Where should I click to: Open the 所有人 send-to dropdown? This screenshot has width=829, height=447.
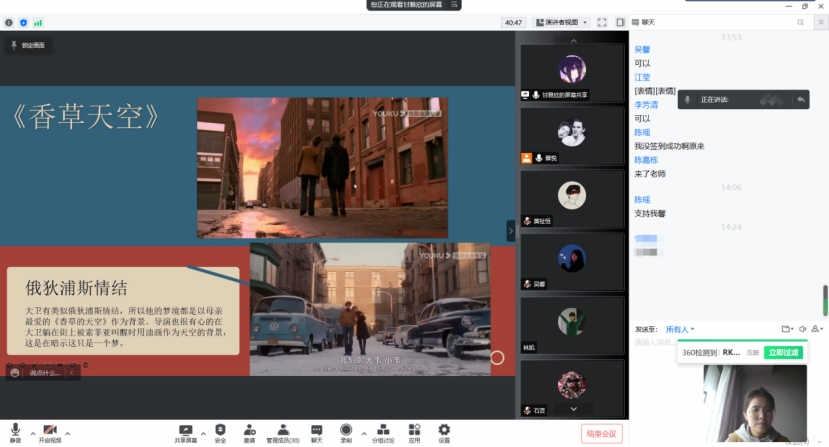point(679,329)
